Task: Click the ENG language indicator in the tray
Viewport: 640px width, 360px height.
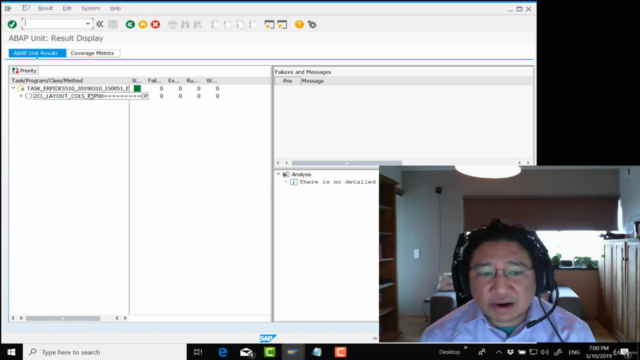Action: pos(574,352)
